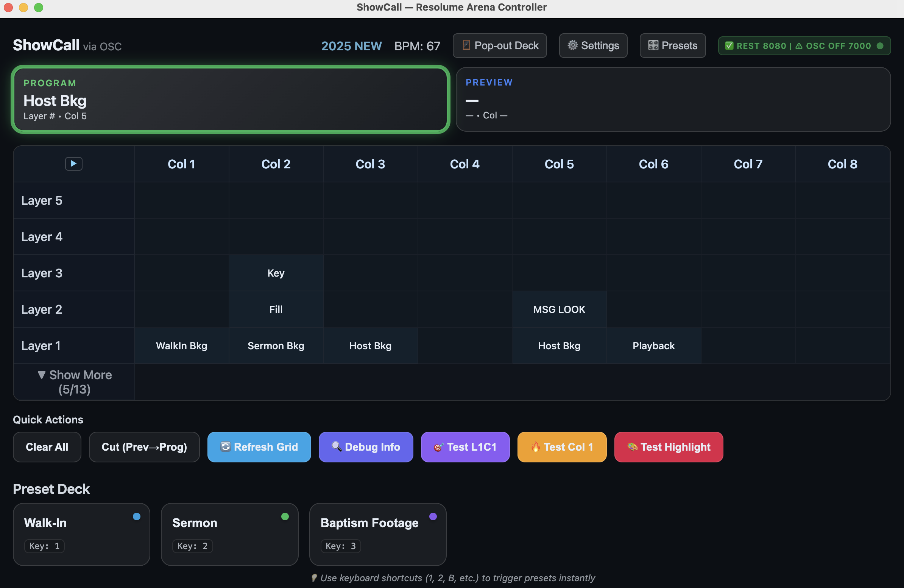Open the Presets panel
904x588 pixels.
[672, 45]
